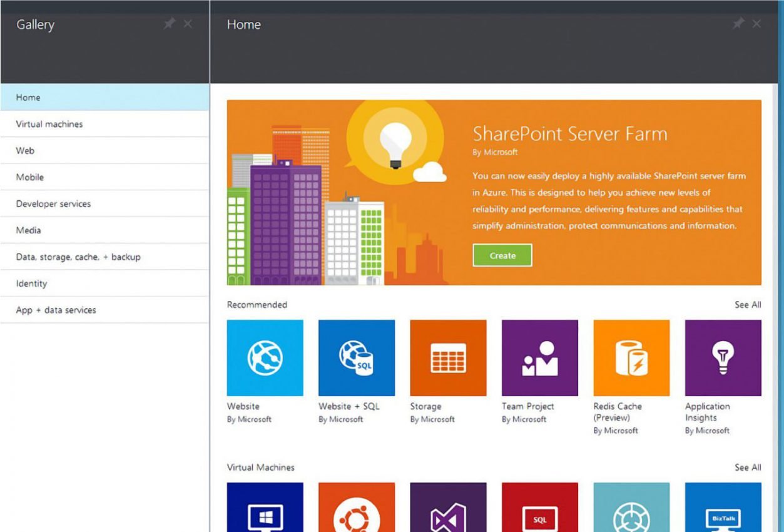The image size is (784, 532).
Task: Choose Data, storage, cache, + backup
Action: [x=78, y=257]
